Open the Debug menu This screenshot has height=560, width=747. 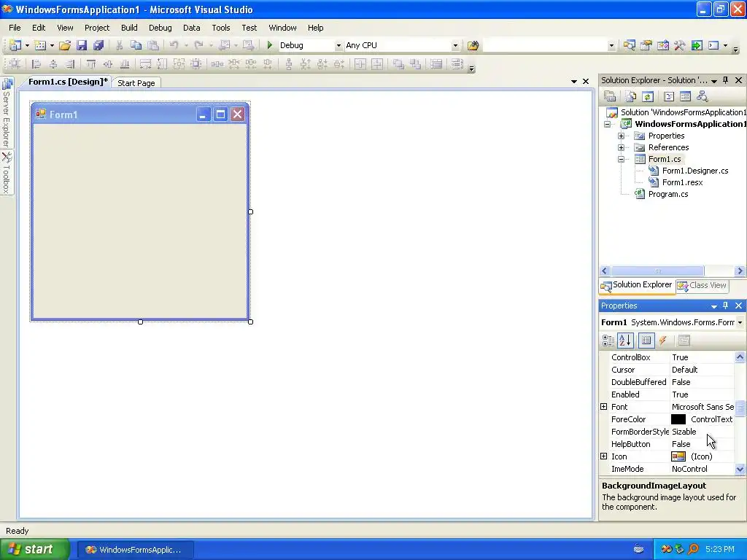tap(160, 28)
